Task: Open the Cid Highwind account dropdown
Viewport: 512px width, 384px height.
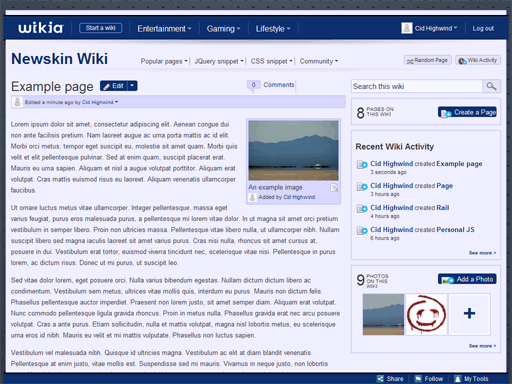Action: 436,28
